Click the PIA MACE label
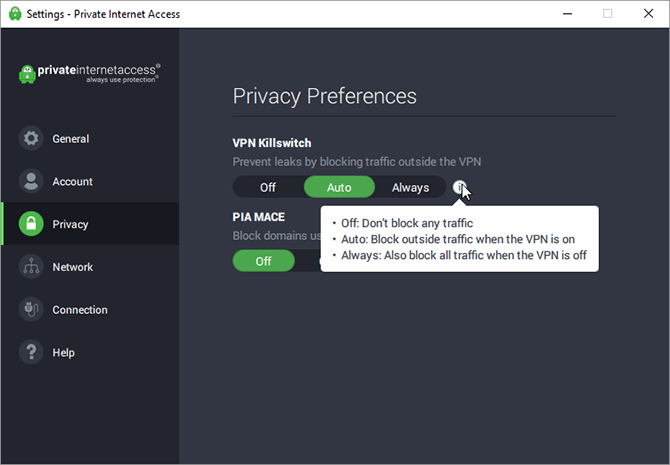This screenshot has height=465, width=670. click(259, 217)
